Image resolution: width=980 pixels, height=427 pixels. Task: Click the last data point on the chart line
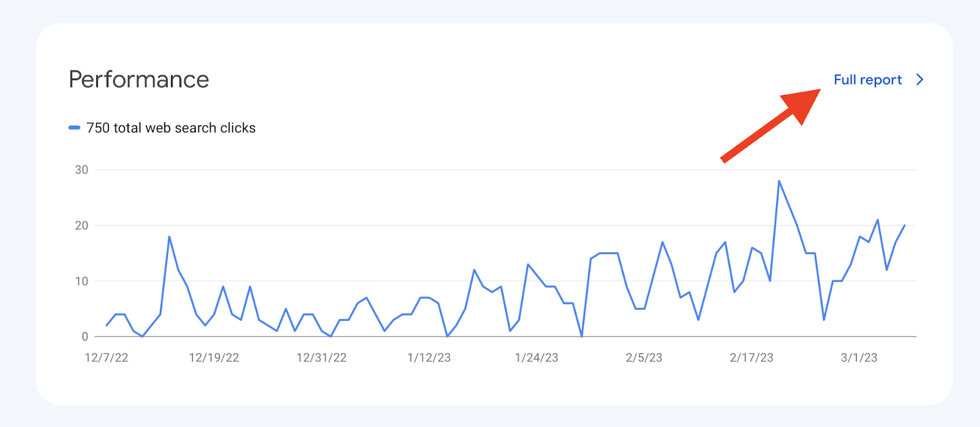904,225
